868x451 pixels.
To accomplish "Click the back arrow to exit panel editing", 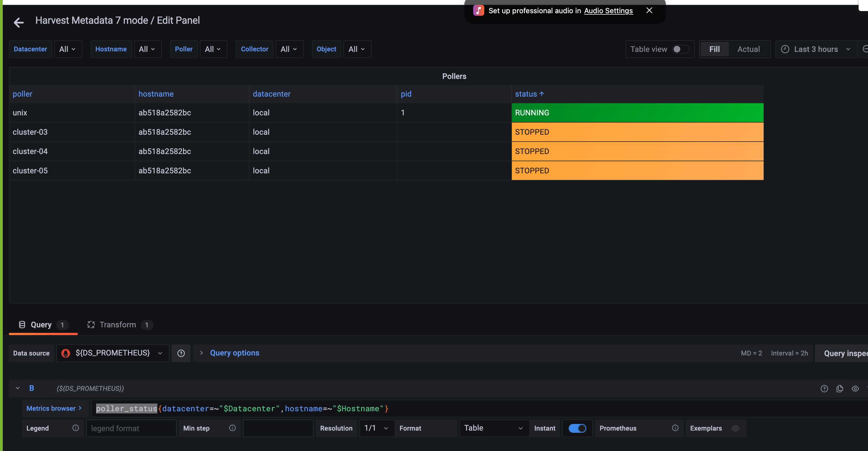I will pos(18,22).
